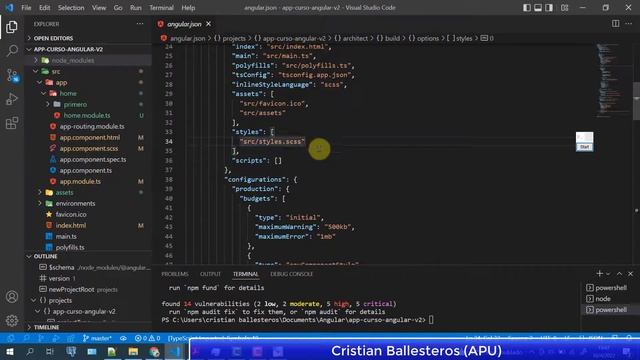Open app.module.ts file
640x360 pixels.
pyautogui.click(x=80, y=181)
